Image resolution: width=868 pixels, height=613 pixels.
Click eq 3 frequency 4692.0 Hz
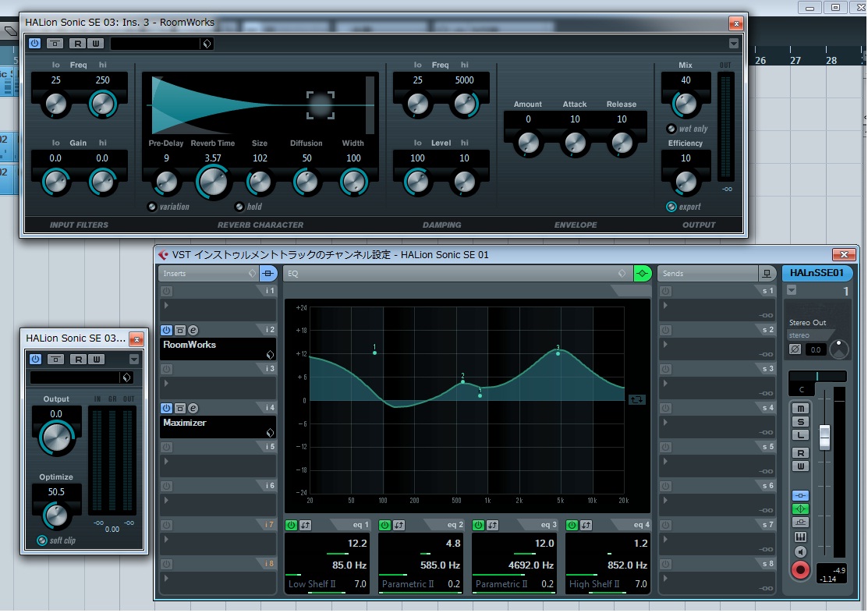click(531, 565)
